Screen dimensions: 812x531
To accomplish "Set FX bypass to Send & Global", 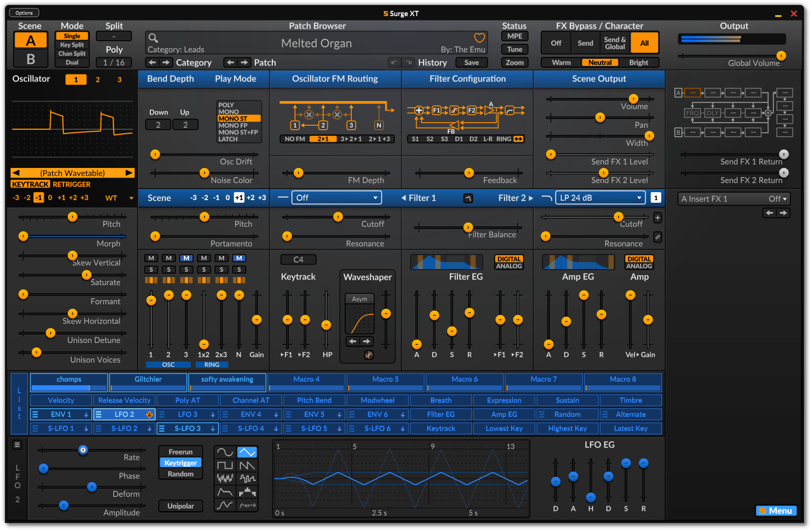I will pyautogui.click(x=615, y=43).
